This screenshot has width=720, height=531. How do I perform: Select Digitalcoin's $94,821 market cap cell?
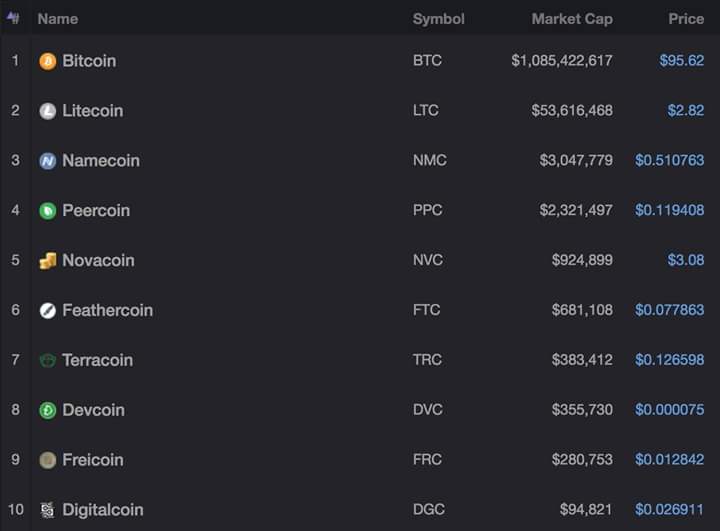click(582, 510)
